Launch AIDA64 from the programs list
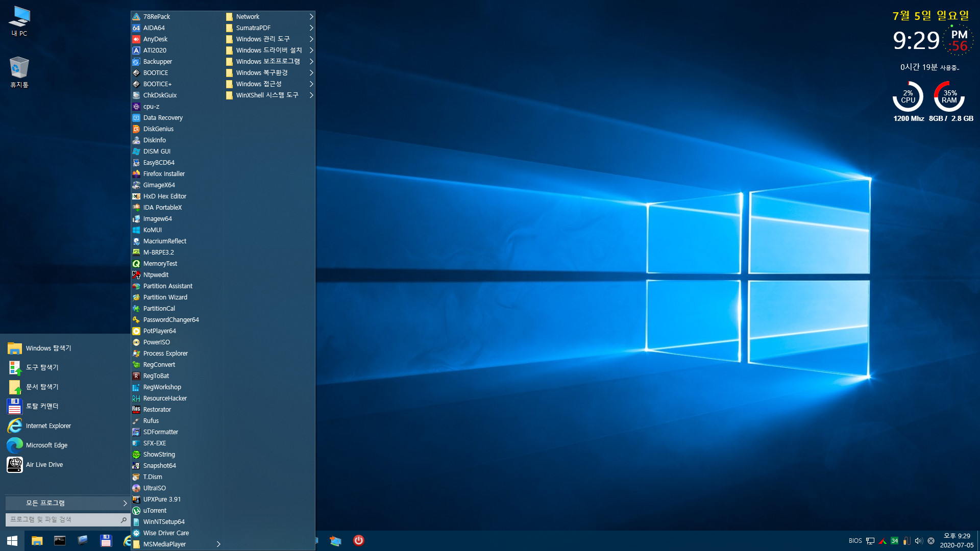Screen dimensions: 980x551 (x=177, y=28)
